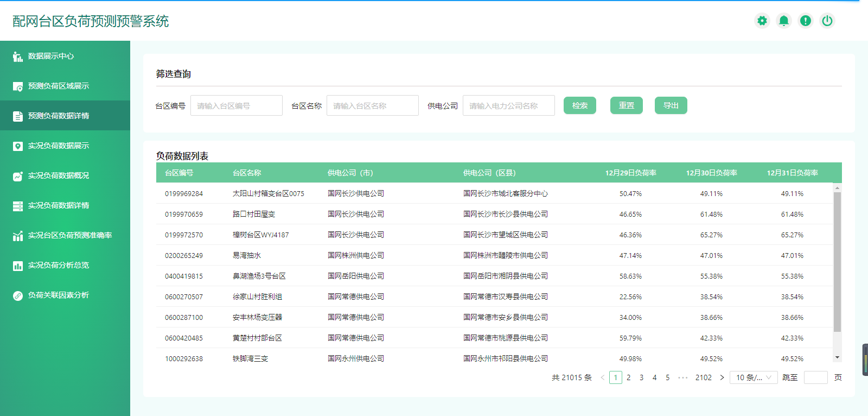Select current page 1 in pagination
The image size is (868, 416).
tap(616, 377)
